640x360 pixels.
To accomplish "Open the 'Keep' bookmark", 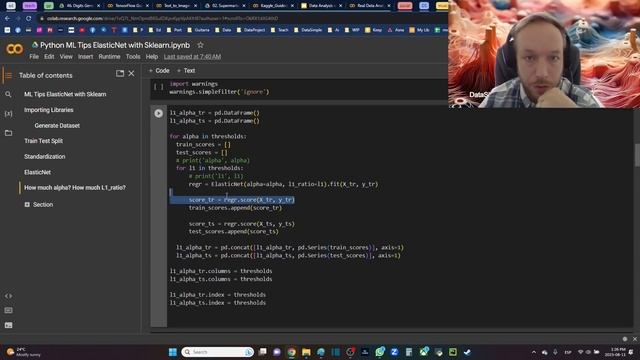I will (x=373, y=30).
